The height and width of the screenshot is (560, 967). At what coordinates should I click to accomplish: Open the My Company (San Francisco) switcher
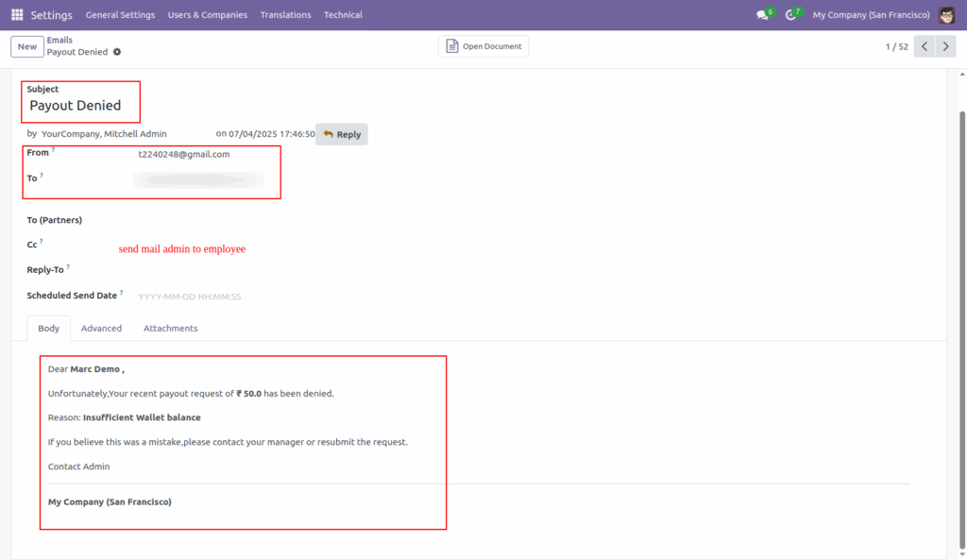[x=871, y=14]
